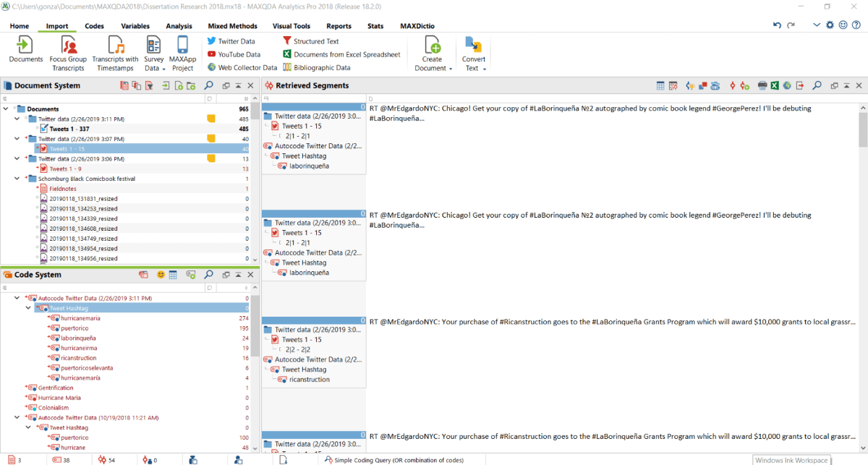
Task: Click the globe HTML export icon
Action: pos(786,85)
